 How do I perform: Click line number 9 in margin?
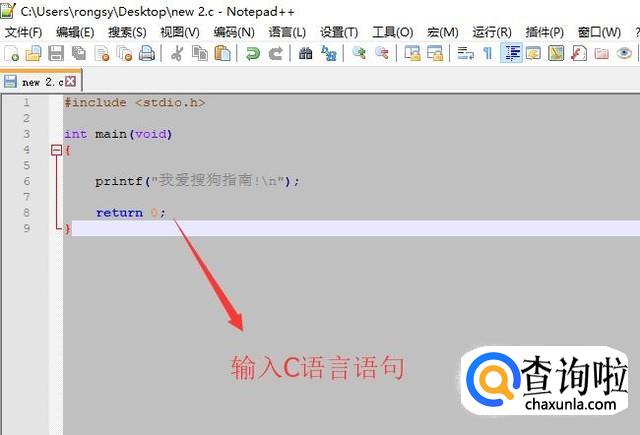pyautogui.click(x=27, y=228)
